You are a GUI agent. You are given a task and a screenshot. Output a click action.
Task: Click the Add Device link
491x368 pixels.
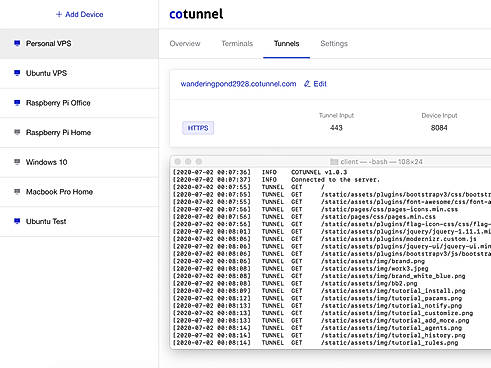coord(79,14)
